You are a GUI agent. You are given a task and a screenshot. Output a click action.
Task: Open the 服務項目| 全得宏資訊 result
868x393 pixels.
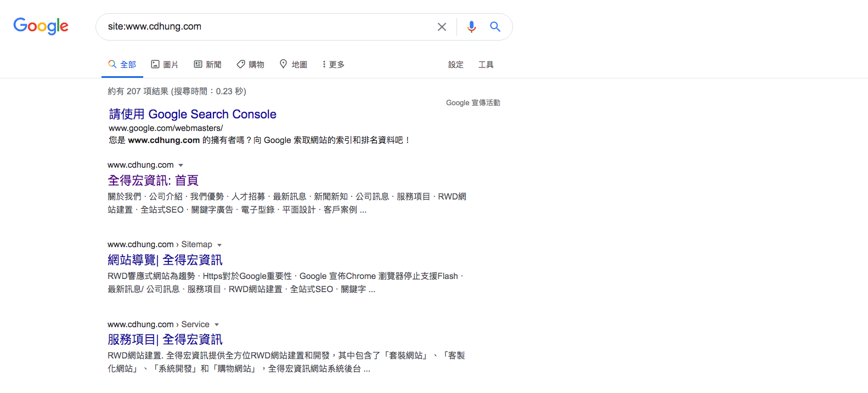[165, 339]
